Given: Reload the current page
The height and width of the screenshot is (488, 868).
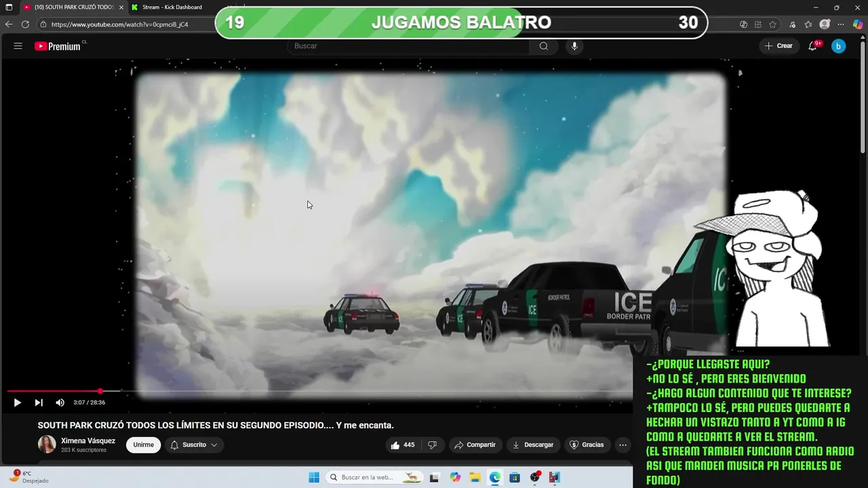Looking at the screenshot, I should click(x=25, y=24).
